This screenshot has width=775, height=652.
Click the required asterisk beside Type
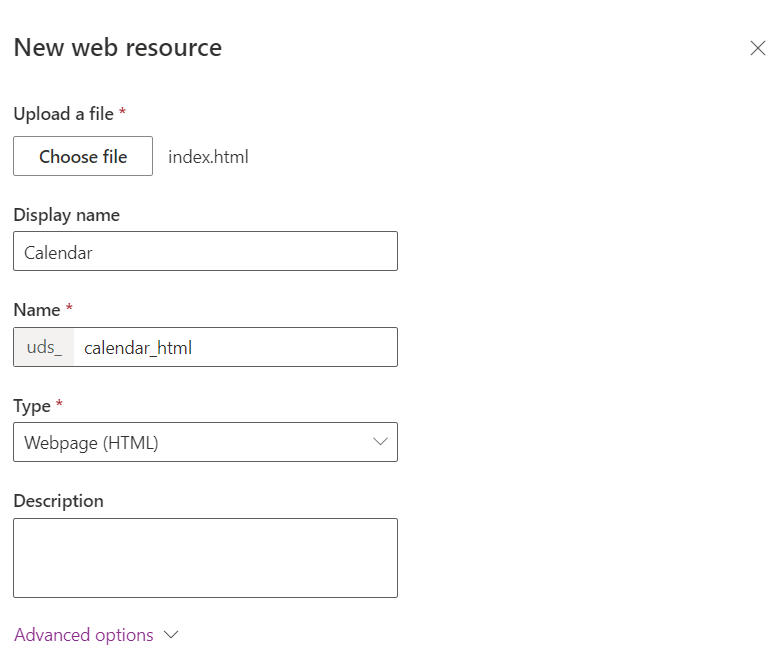pos(59,403)
